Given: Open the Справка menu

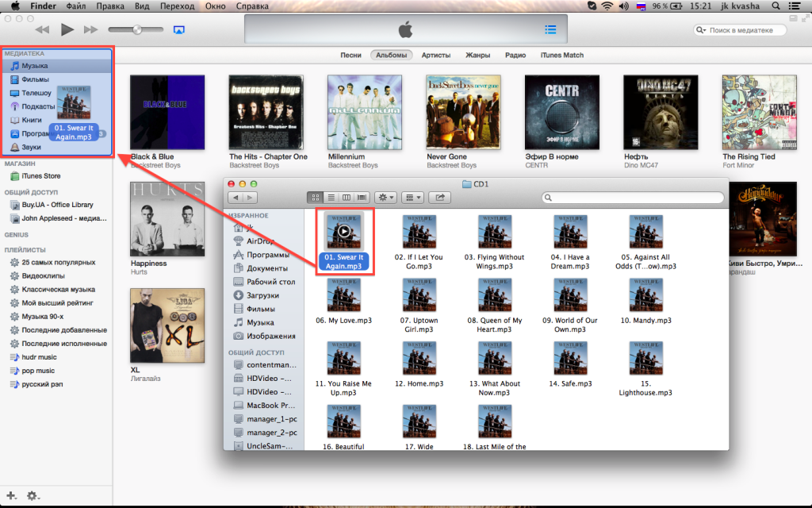Looking at the screenshot, I should tap(252, 6).
